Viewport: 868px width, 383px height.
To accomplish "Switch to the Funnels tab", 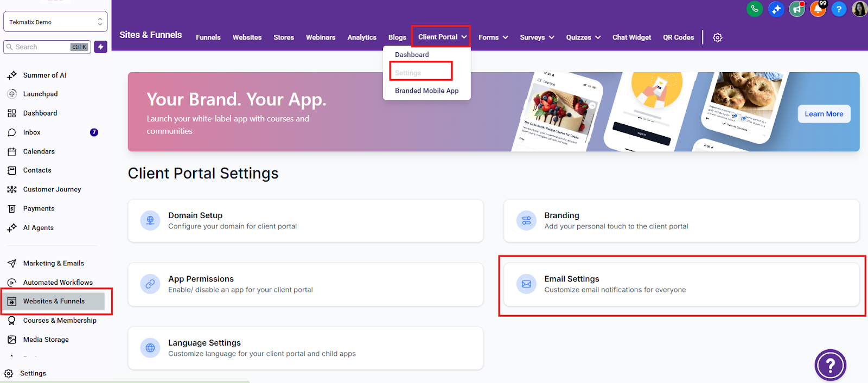I will coord(208,37).
